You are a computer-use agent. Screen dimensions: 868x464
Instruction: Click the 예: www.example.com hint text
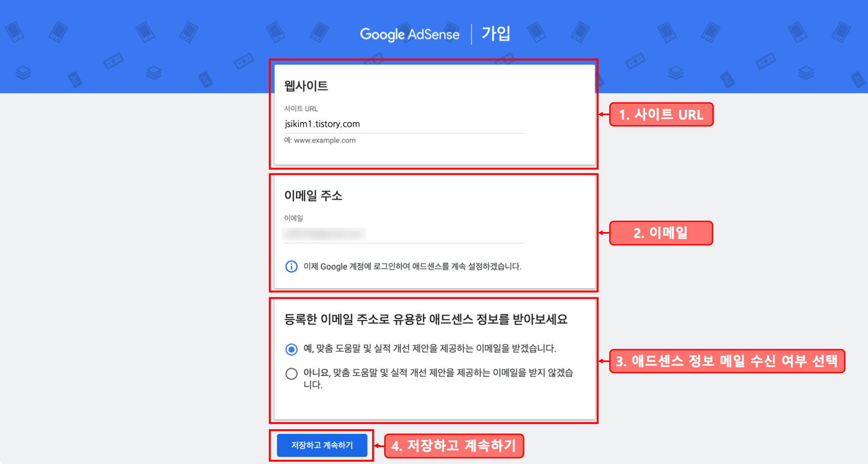(320, 140)
